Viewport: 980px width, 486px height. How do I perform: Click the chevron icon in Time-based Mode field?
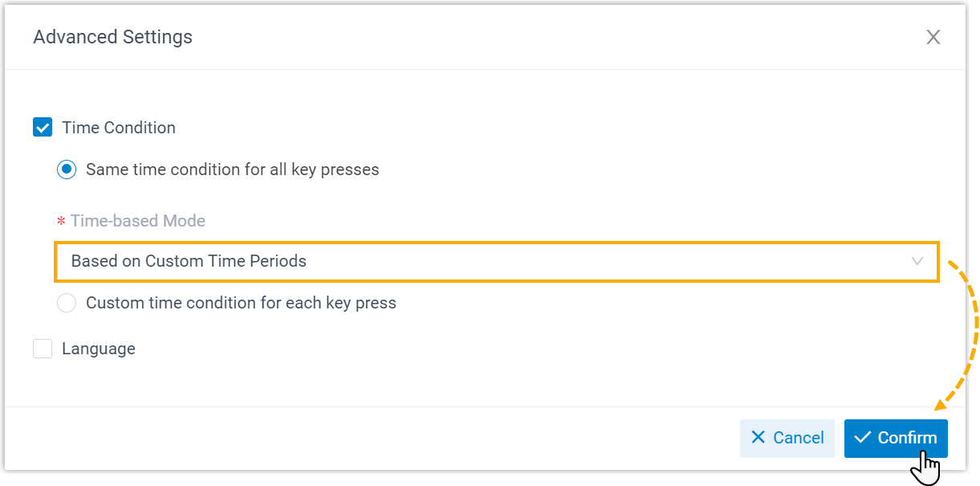tap(917, 261)
